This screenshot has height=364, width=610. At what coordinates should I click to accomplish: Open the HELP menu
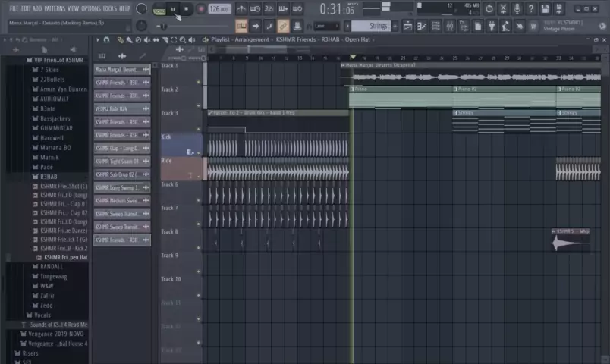point(124,8)
